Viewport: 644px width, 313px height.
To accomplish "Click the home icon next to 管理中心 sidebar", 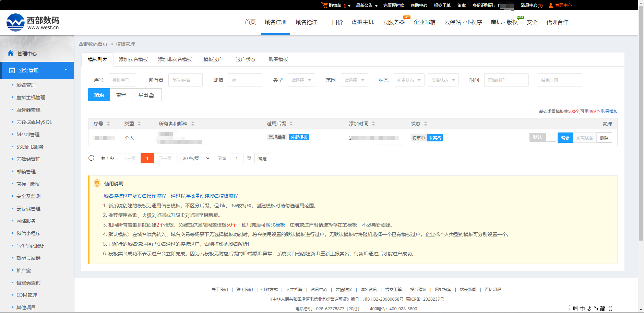I will 10,53.
